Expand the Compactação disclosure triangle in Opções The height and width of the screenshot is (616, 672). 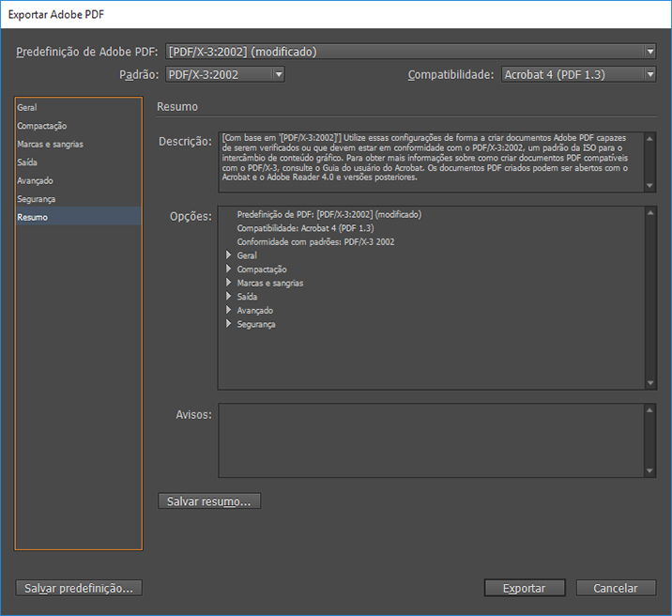pos(228,269)
